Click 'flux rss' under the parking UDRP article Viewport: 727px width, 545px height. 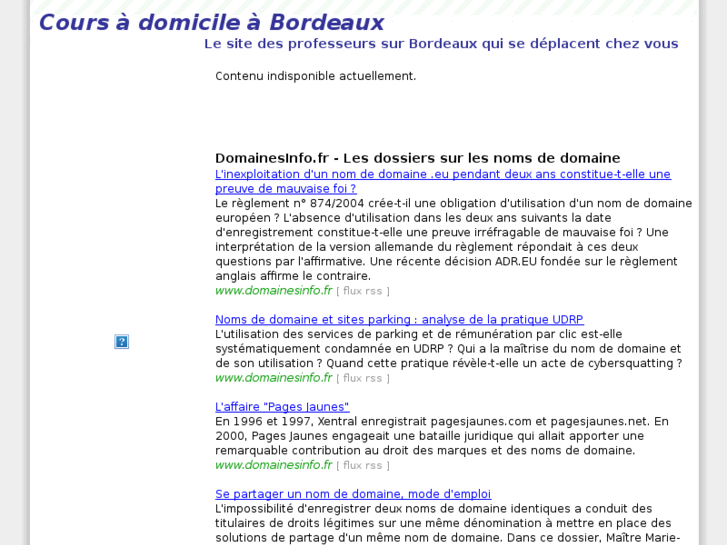(x=363, y=378)
